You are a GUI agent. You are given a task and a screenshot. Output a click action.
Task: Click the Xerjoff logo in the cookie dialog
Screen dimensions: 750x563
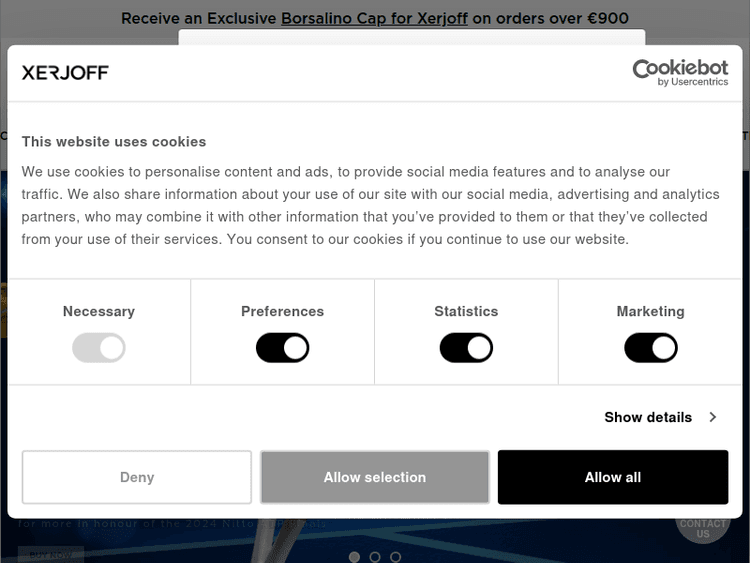pos(65,73)
